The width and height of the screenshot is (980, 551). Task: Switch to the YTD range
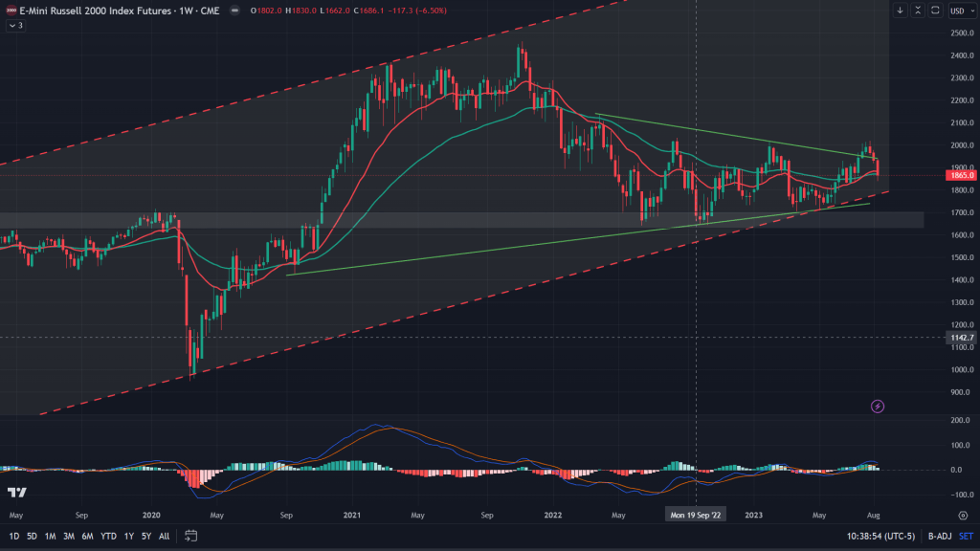point(108,536)
